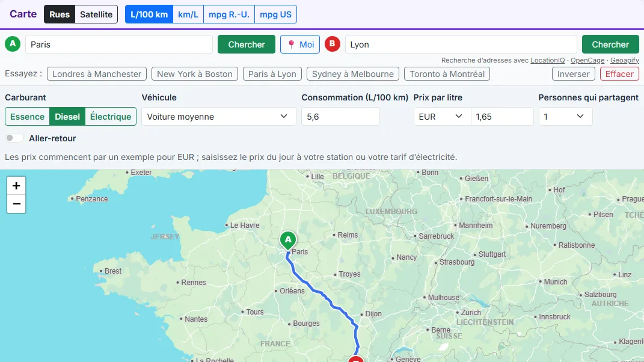Select mpg R.-U. unit tab
Screen dimensions: 644x362
tap(228, 14)
